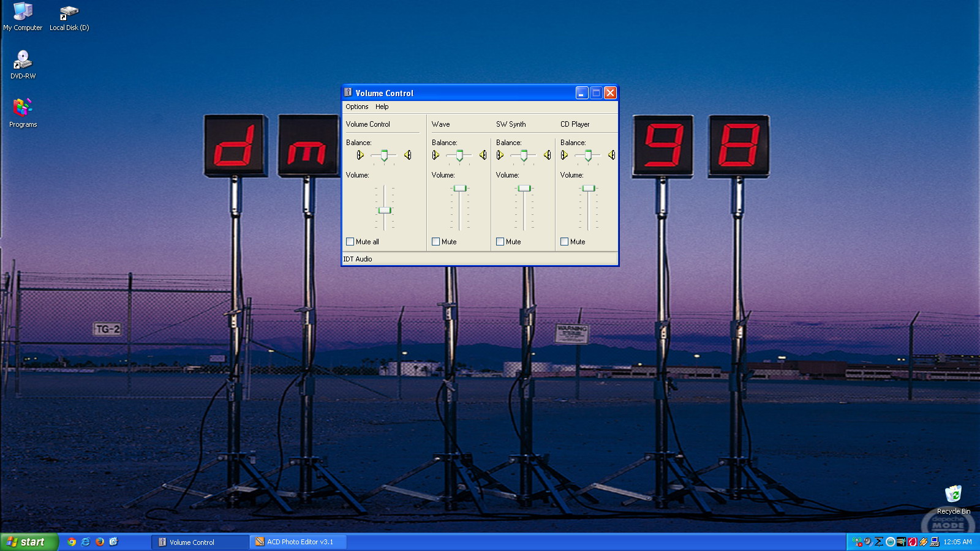This screenshot has width=980, height=551.
Task: Mute the Wave channel
Action: click(436, 242)
